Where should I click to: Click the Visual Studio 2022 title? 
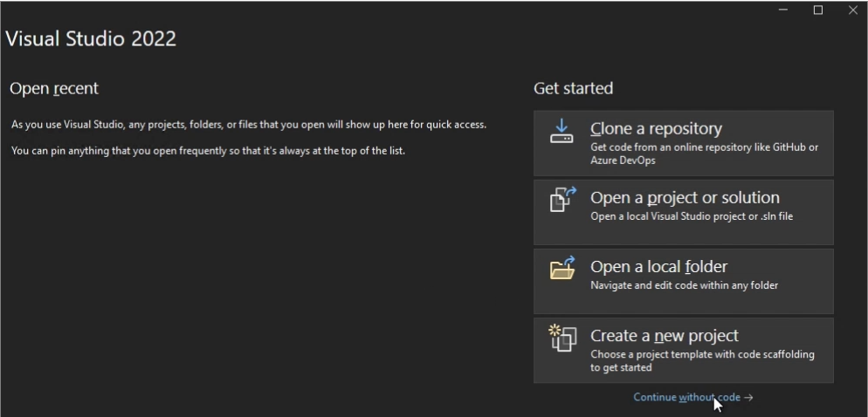pyautogui.click(x=91, y=38)
